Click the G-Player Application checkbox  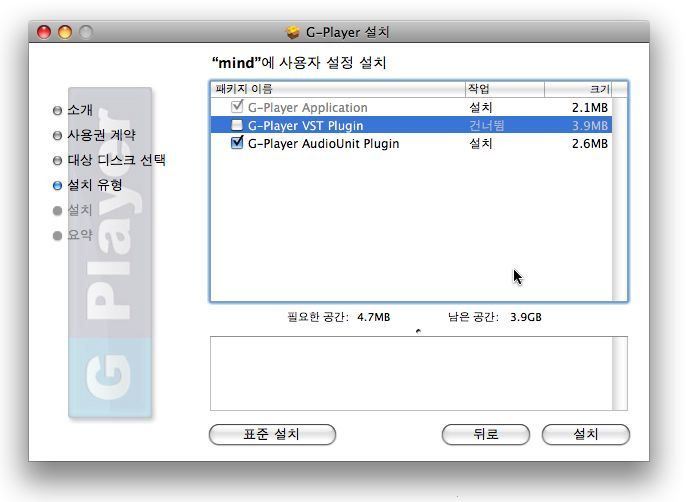coord(237,106)
